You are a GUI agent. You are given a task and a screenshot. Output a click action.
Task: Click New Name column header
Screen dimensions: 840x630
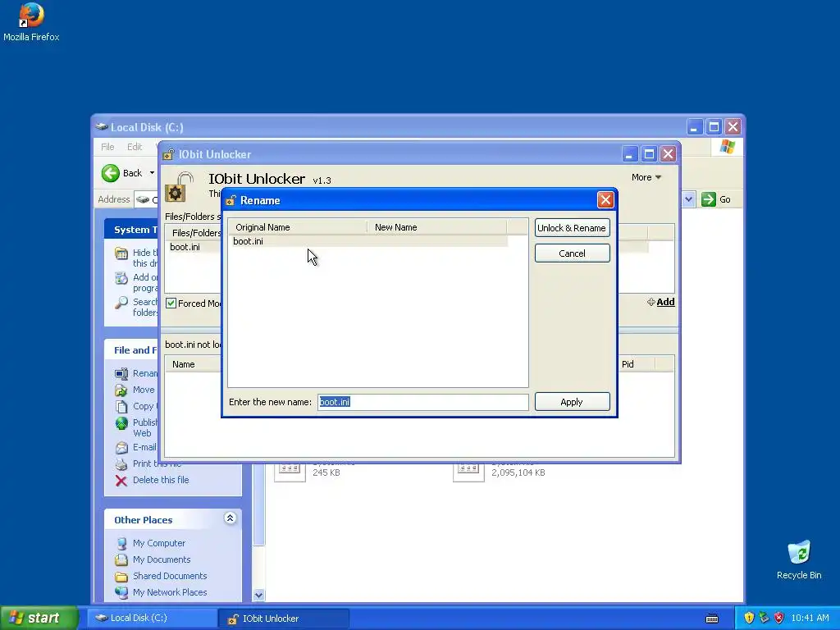tap(436, 227)
